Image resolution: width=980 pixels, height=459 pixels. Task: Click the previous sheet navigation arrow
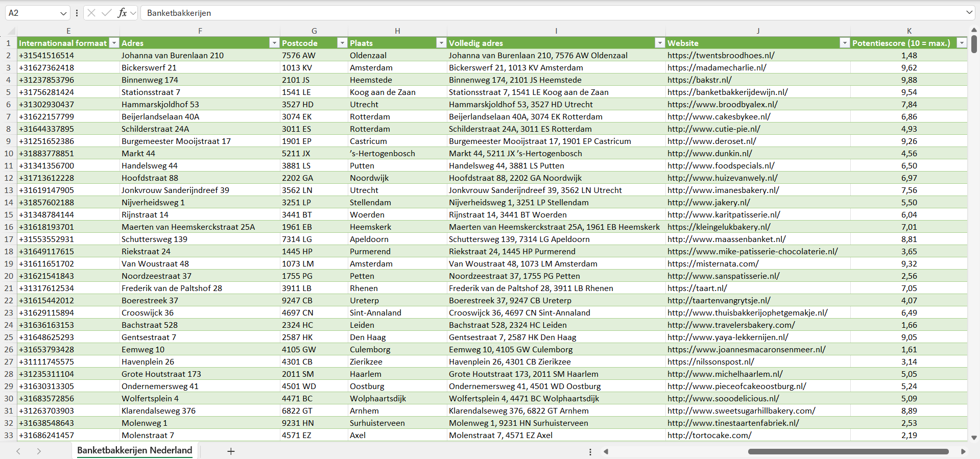click(x=18, y=451)
